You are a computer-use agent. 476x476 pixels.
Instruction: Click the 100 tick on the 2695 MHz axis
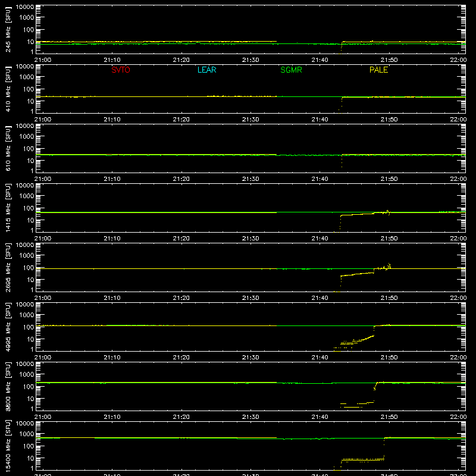point(29,267)
